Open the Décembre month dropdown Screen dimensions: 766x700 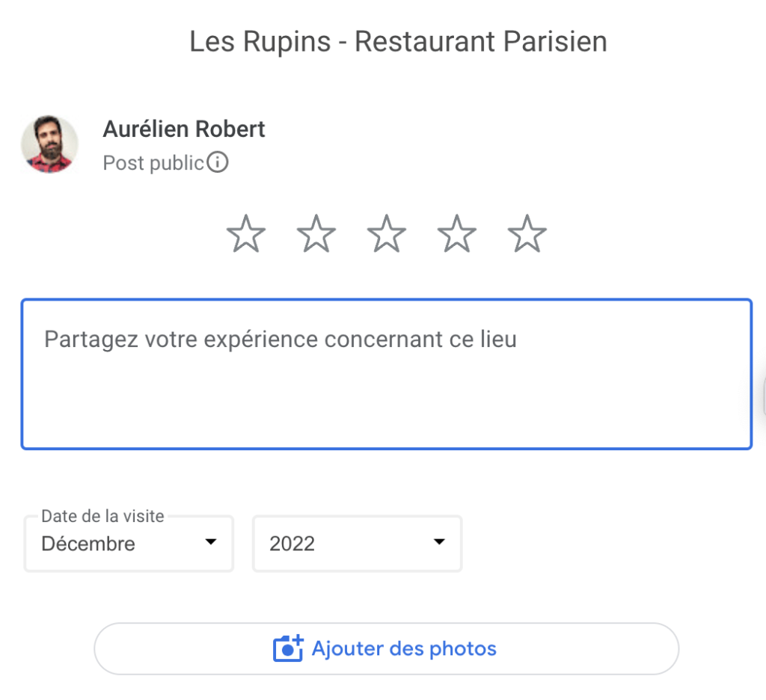coord(129,544)
